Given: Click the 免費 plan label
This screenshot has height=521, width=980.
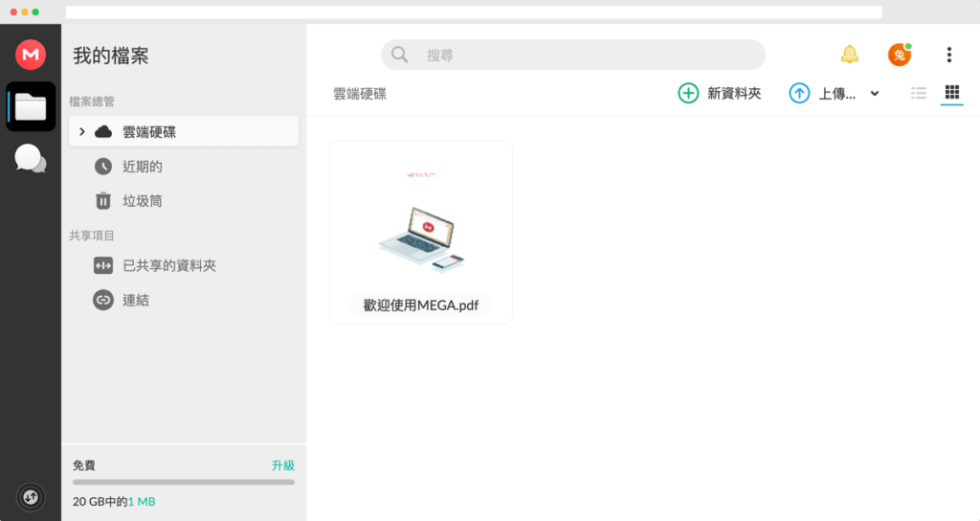Looking at the screenshot, I should coord(84,465).
